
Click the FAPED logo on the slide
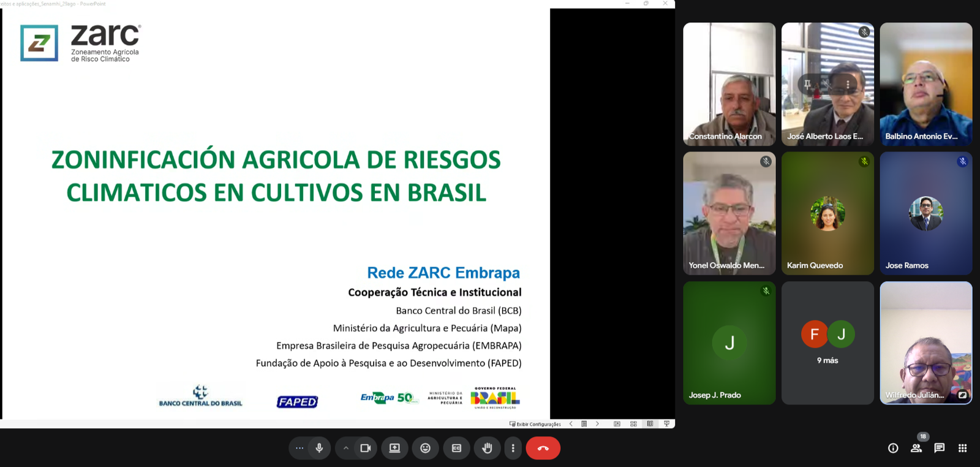point(297,402)
